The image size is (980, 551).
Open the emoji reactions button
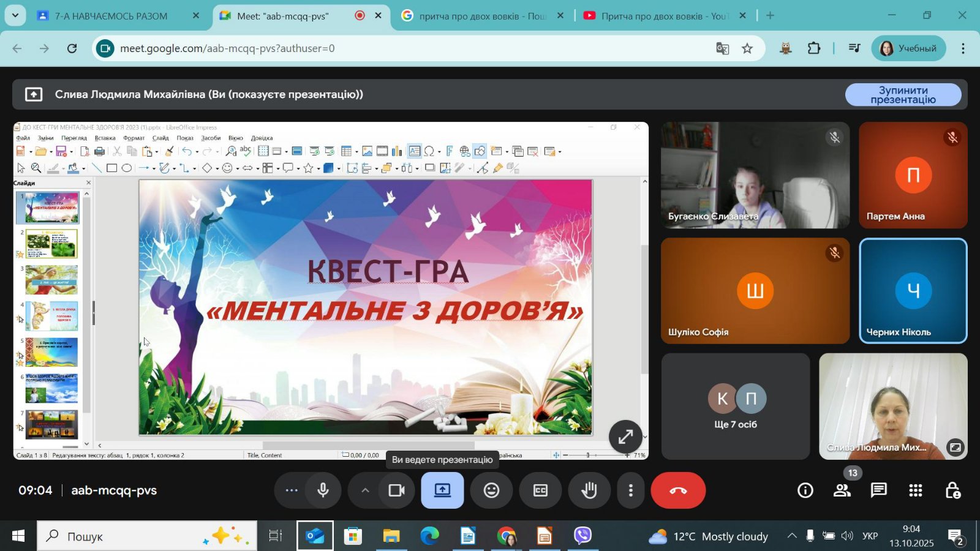[491, 490]
